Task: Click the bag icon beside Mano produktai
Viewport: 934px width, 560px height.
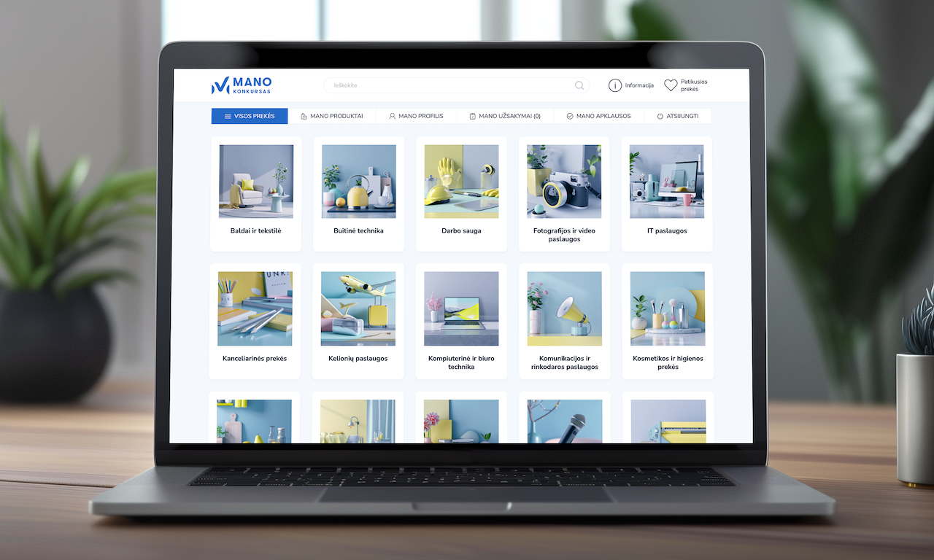Action: click(x=304, y=116)
